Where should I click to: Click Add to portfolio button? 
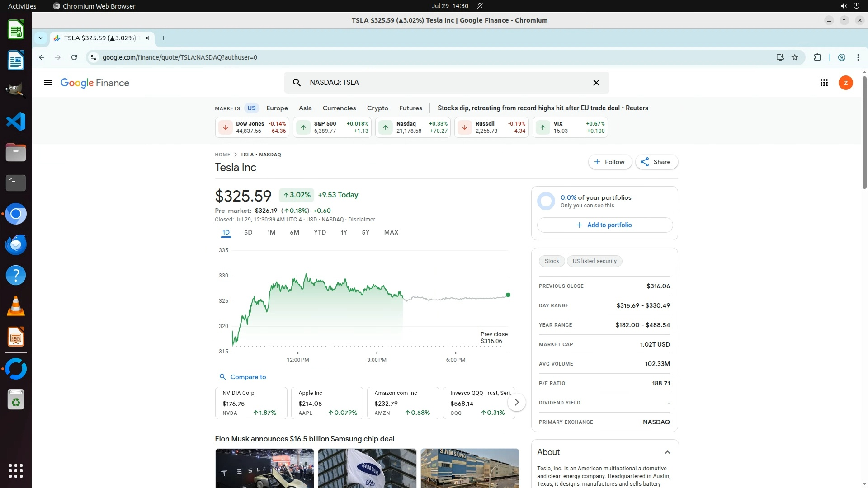click(604, 225)
